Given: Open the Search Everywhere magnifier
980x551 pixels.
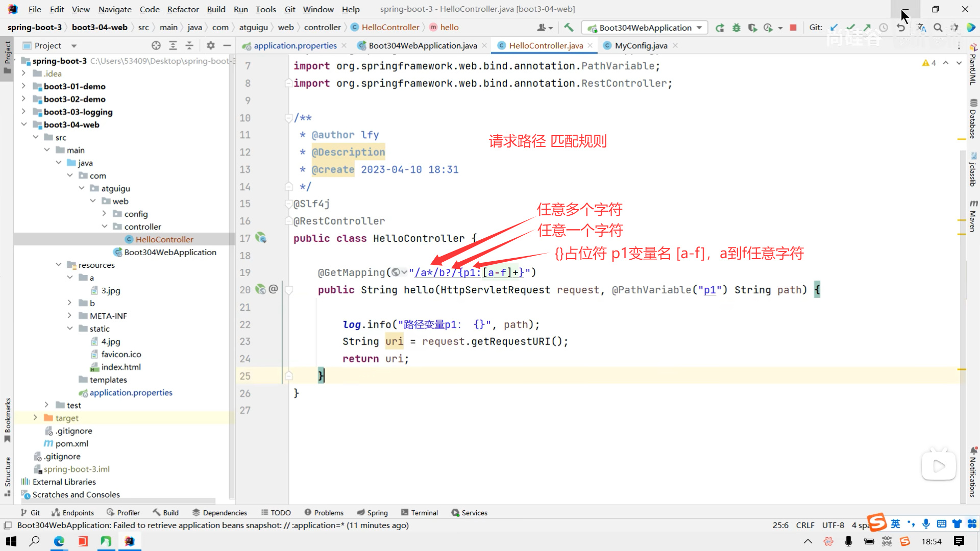Looking at the screenshot, I should (x=938, y=28).
